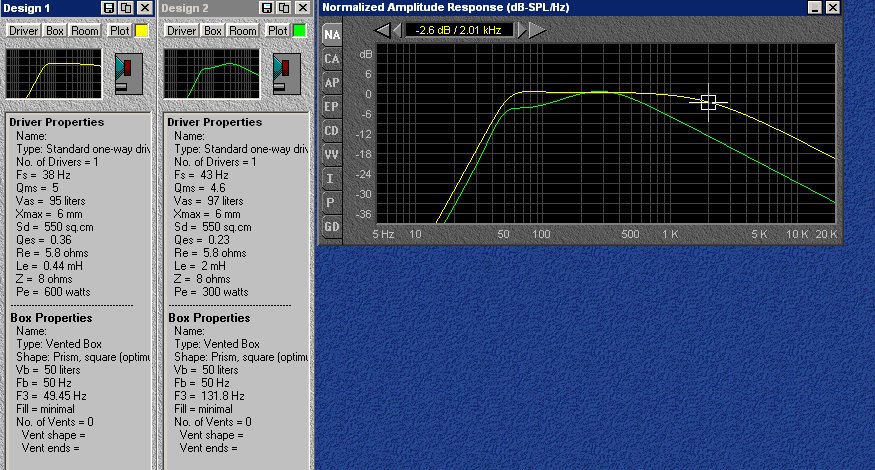This screenshot has width=875, height=470.
Task: Open Room settings in Design 1
Action: [x=85, y=31]
